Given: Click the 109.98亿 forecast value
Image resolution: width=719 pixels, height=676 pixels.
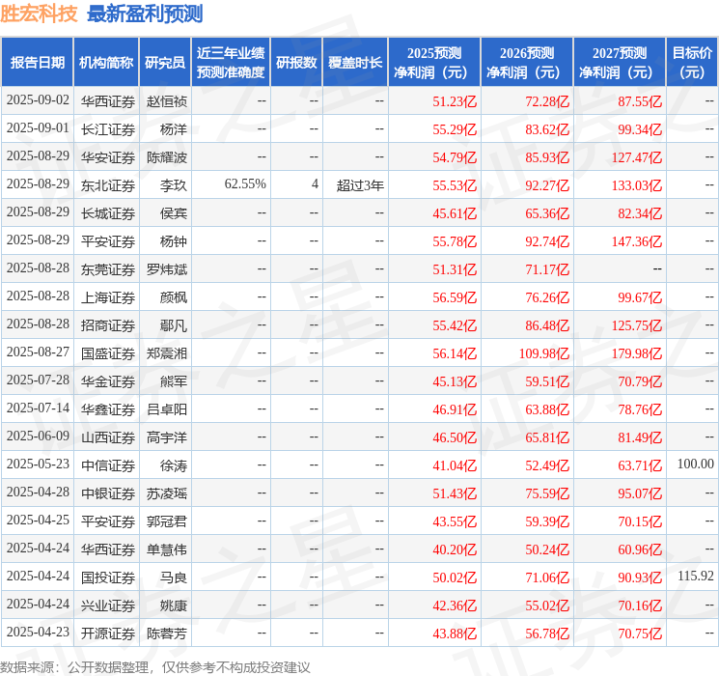Looking at the screenshot, I should (x=544, y=354).
